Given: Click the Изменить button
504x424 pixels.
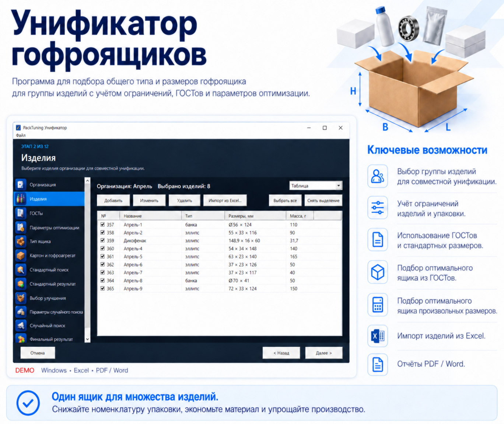Looking at the screenshot, I should [149, 201].
